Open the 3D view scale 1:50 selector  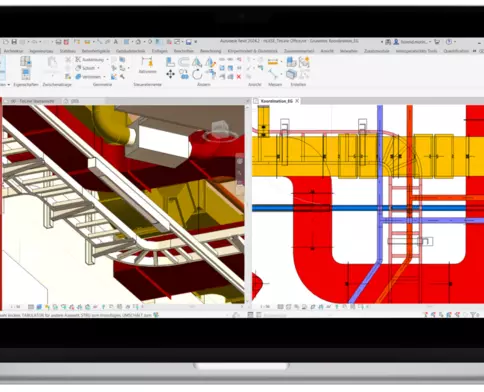click(15, 307)
